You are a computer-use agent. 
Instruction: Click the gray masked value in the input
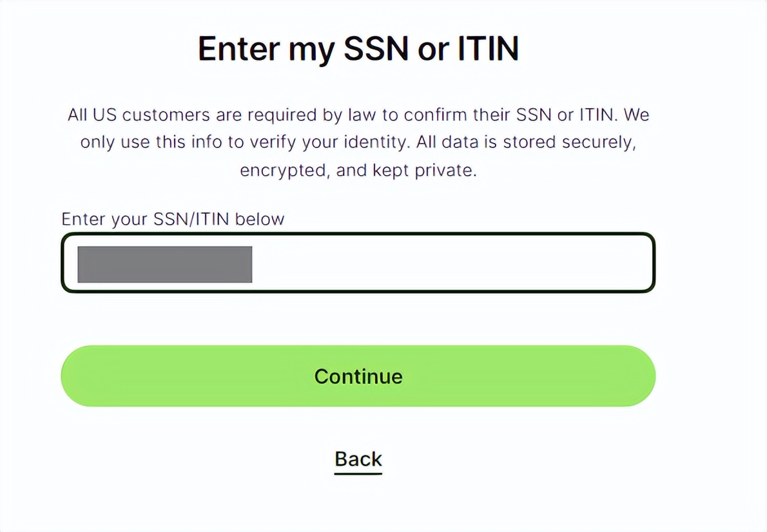point(164,264)
